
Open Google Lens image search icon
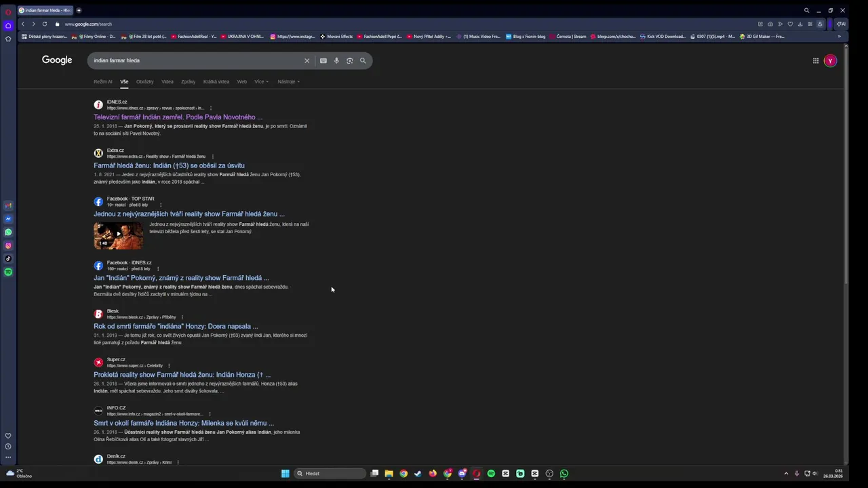350,60
